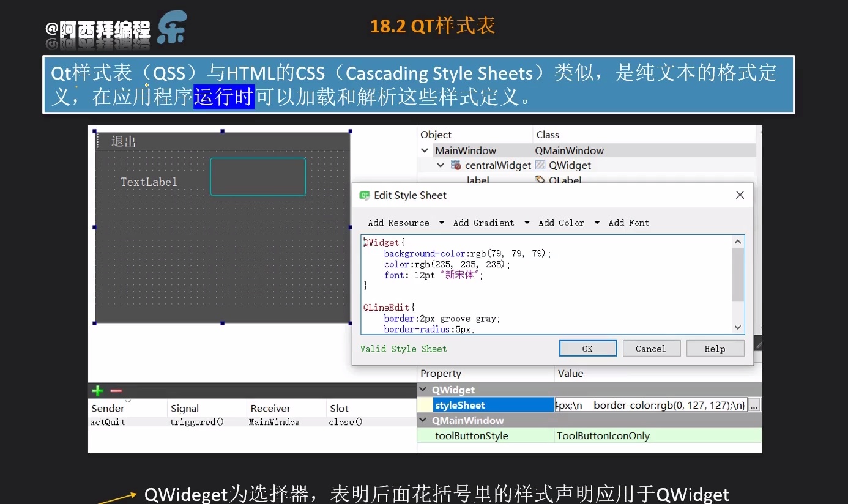The width and height of the screenshot is (848, 504).
Task: Collapse the QWidget property group
Action: pos(423,390)
